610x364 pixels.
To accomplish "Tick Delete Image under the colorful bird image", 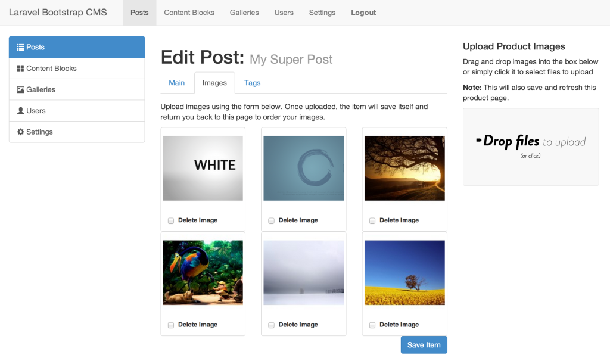I will (x=171, y=325).
